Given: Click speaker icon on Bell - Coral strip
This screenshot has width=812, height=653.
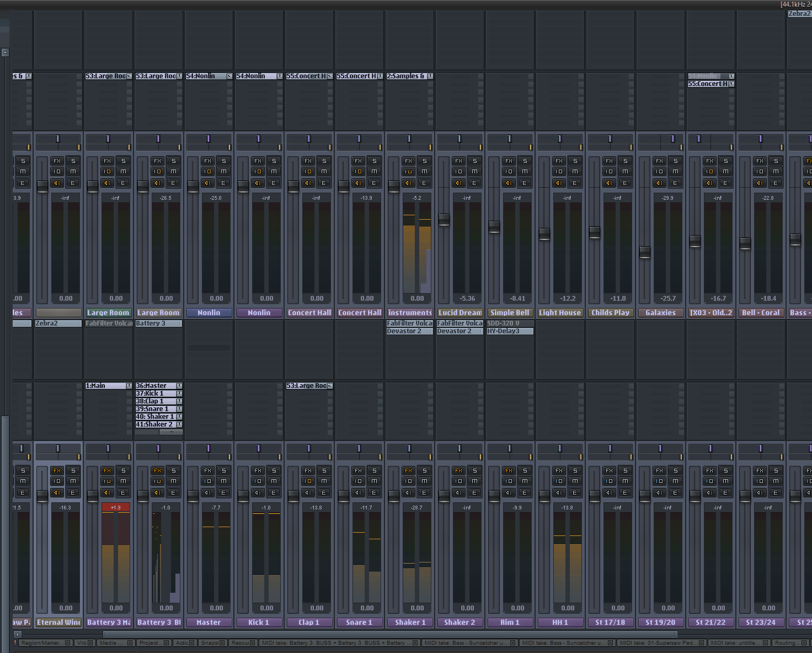Looking at the screenshot, I should [x=760, y=183].
